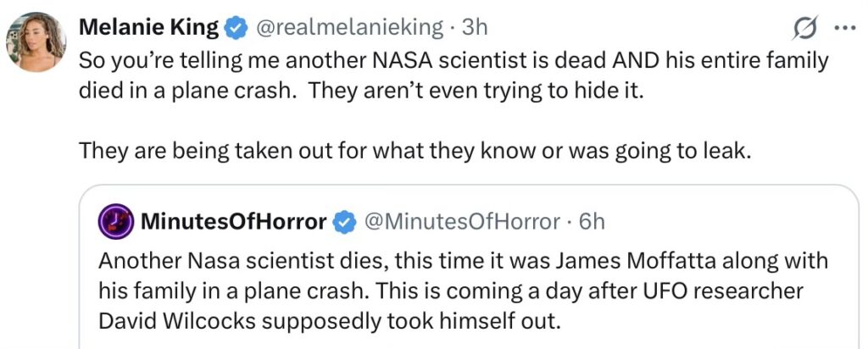Open the @realmelanieking handle link
Screen dimensions: 868x349
348,27
